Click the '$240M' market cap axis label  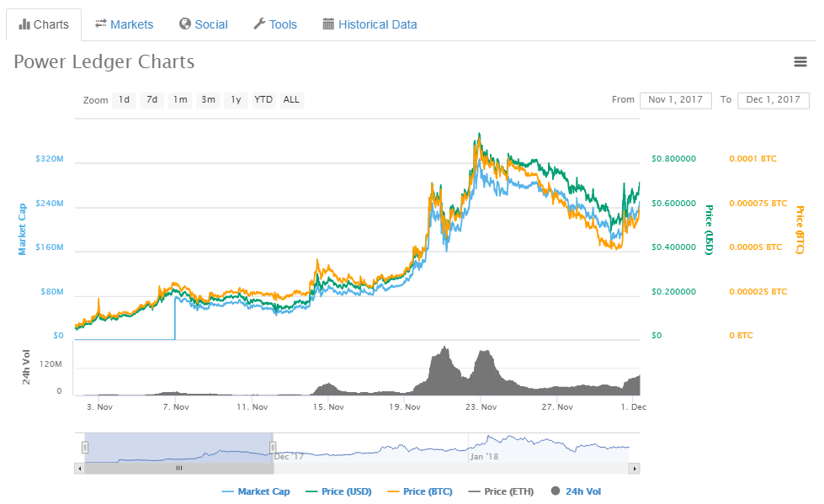pos(50,204)
